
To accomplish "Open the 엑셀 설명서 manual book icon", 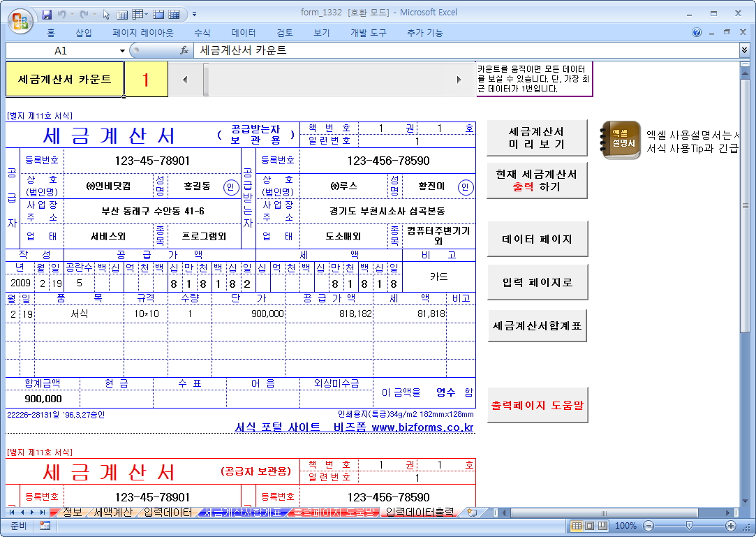I will coord(621,140).
